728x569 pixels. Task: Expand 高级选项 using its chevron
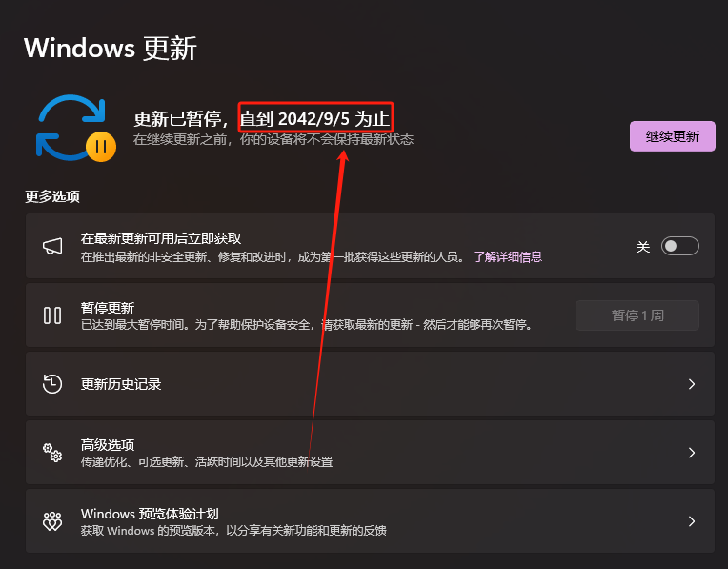pyautogui.click(x=692, y=453)
